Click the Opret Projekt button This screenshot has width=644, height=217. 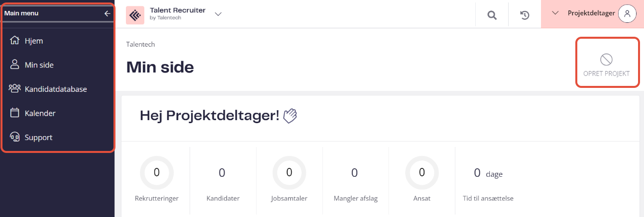point(607,63)
